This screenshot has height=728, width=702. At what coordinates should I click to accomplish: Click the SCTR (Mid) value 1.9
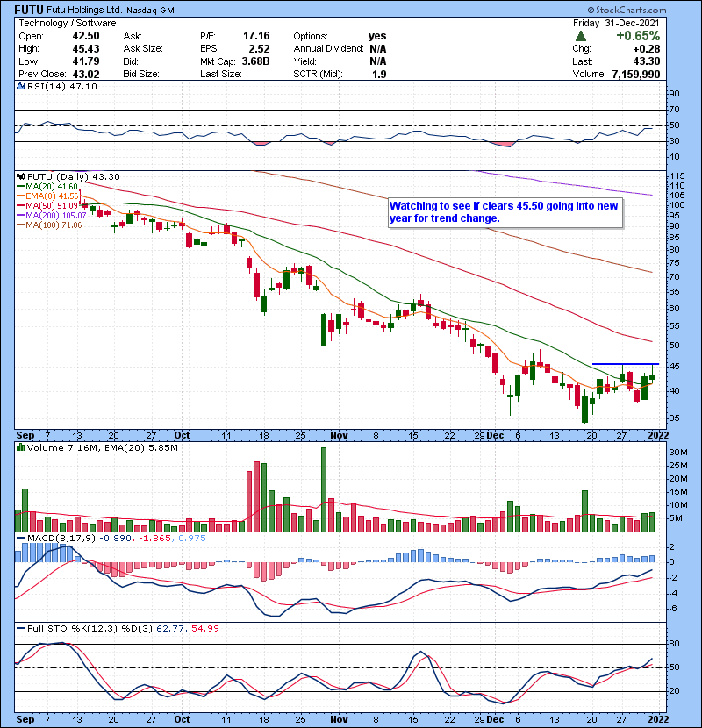(380, 74)
